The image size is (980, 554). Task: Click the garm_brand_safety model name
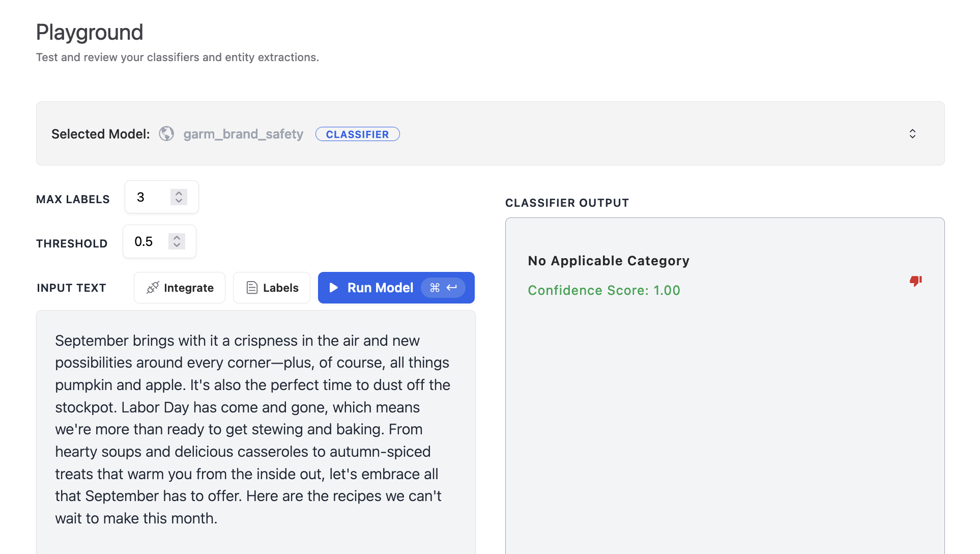click(243, 134)
